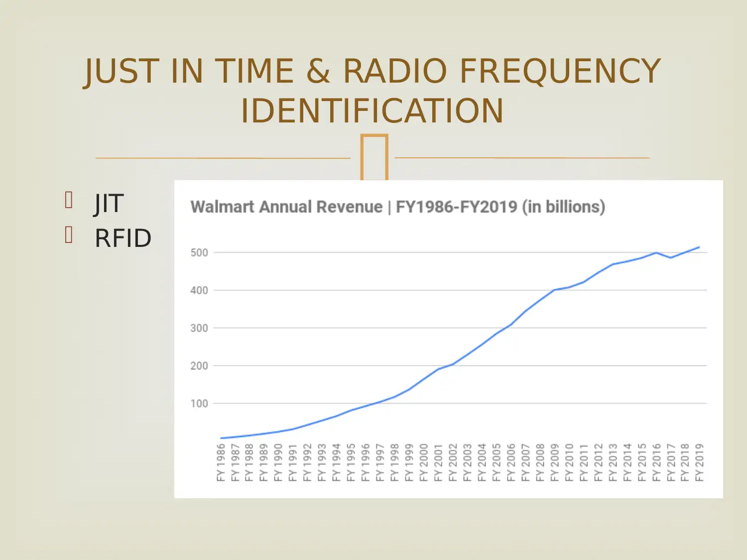Click the '200' y-axis label
This screenshot has height=560, width=747.
199,366
